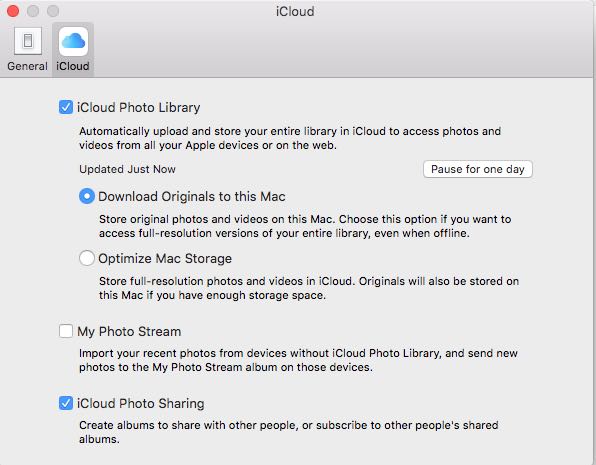Image resolution: width=596 pixels, height=465 pixels.
Task: Click the My Photo Stream label text
Action: (x=129, y=332)
